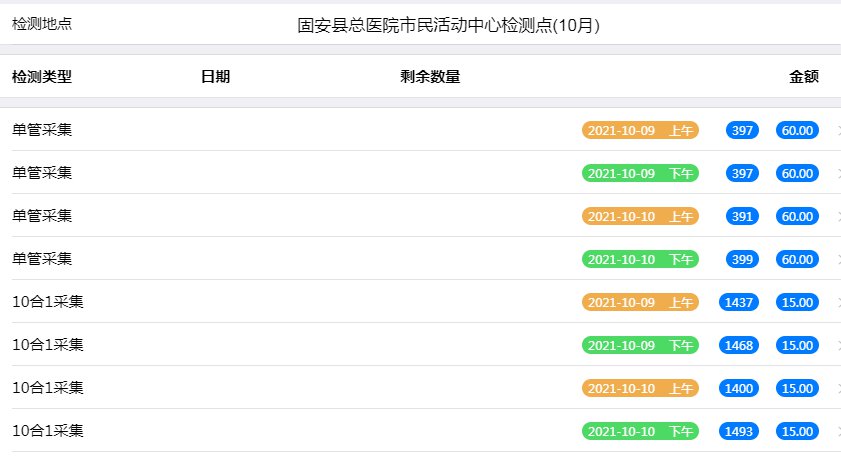Click the 剩余数量 column header
Screen dimensions: 841x462
430,76
